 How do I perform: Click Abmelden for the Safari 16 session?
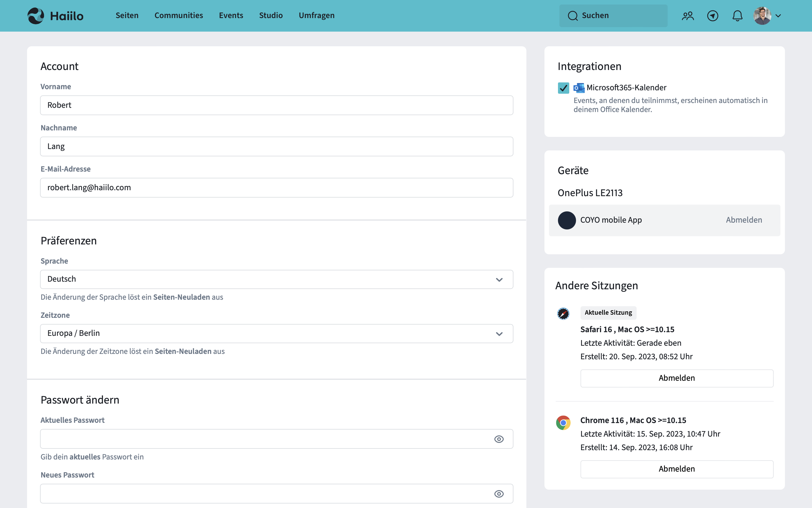click(677, 378)
